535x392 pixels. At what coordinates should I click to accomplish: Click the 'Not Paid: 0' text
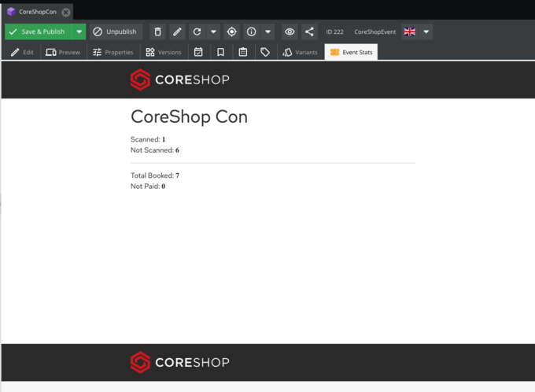[x=148, y=187]
